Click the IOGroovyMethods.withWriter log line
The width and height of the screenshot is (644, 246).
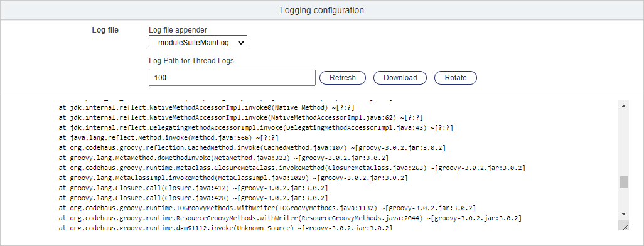tap(267, 208)
